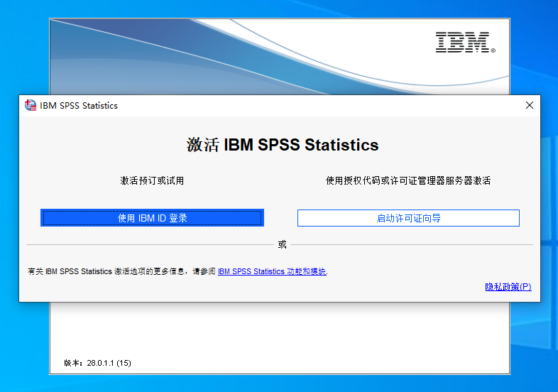
Task: Click the SPSS icon in the title bar
Action: tap(30, 105)
